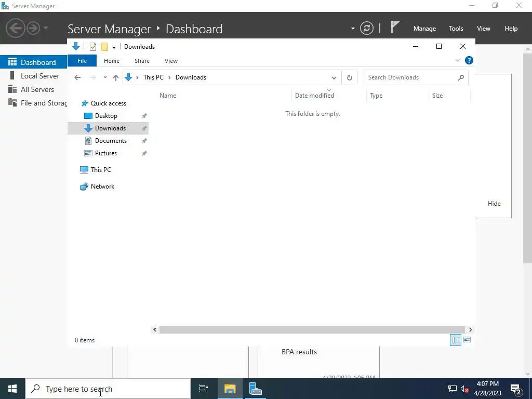532x399 pixels.
Task: Click the taskbar search box
Action: point(108,389)
